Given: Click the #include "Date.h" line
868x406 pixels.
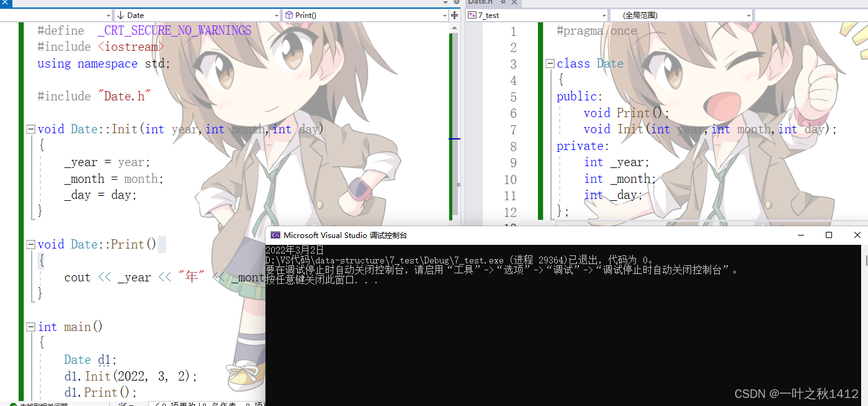Looking at the screenshot, I should coord(94,96).
